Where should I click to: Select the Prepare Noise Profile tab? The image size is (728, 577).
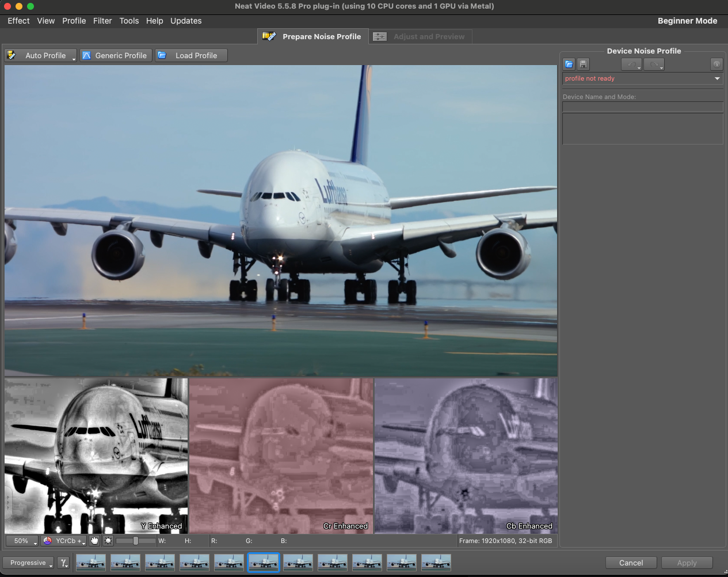pyautogui.click(x=321, y=36)
